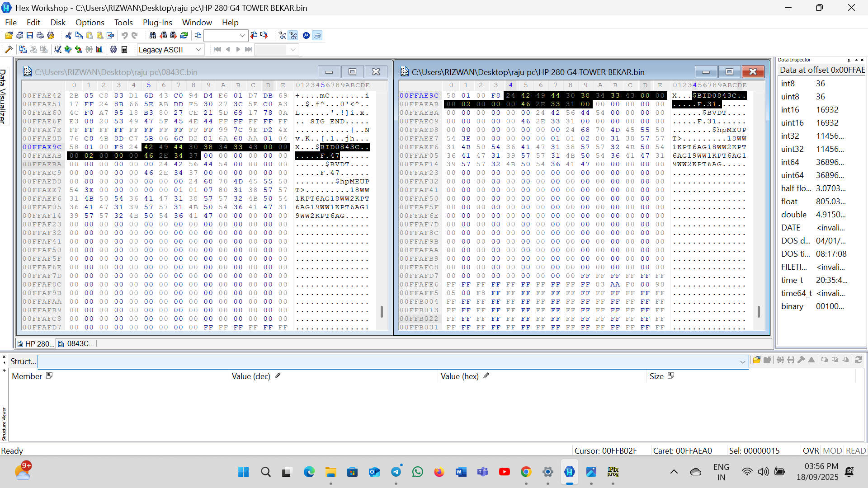
Task: Click the Open file folder icon
Action: 9,35
